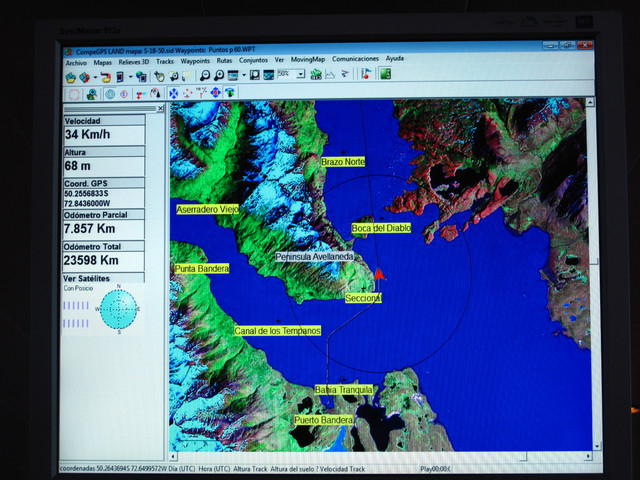The width and height of the screenshot is (640, 480).
Task: Close the side data panel with X
Action: point(160,109)
